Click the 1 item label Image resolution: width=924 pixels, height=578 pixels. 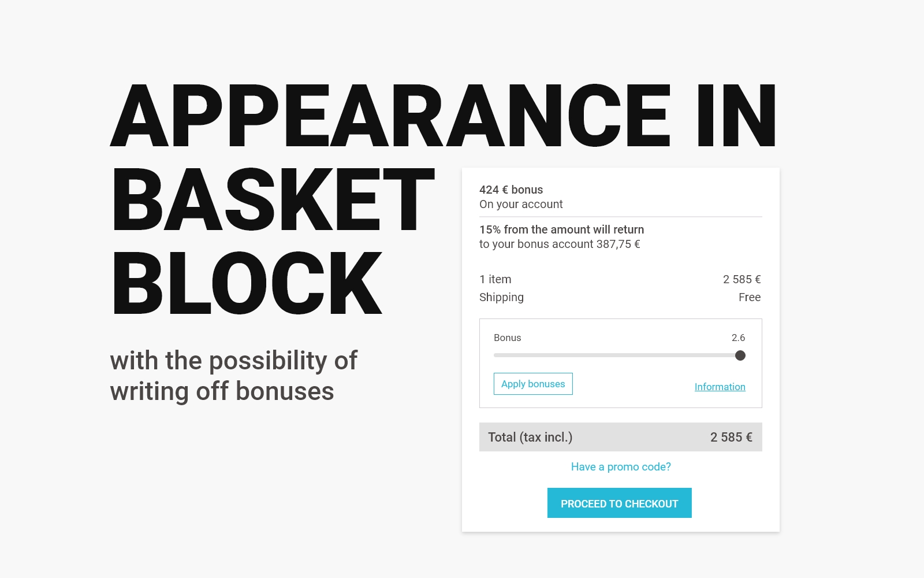coord(495,279)
